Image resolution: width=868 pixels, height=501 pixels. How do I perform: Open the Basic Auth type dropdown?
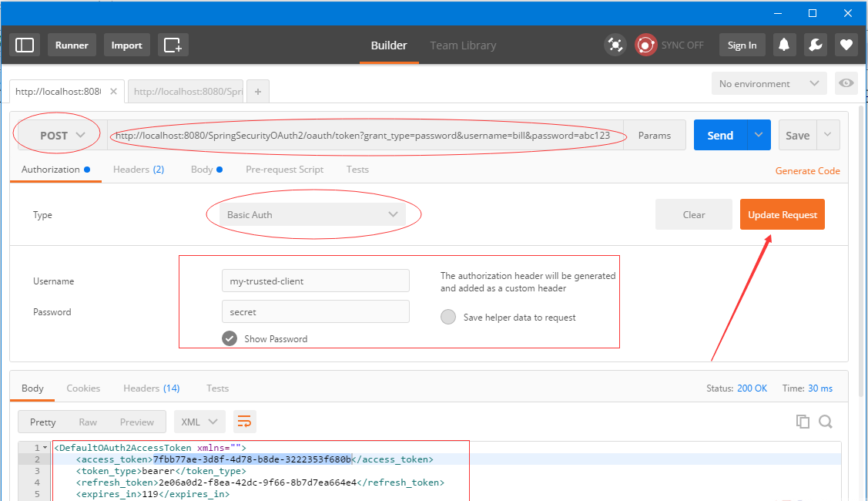click(x=313, y=214)
